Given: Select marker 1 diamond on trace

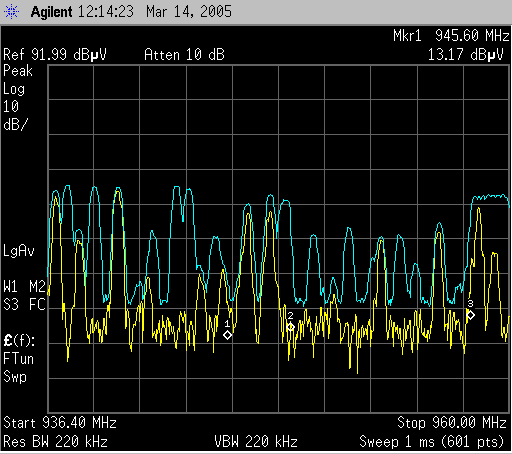Looking at the screenshot, I should (x=227, y=335).
